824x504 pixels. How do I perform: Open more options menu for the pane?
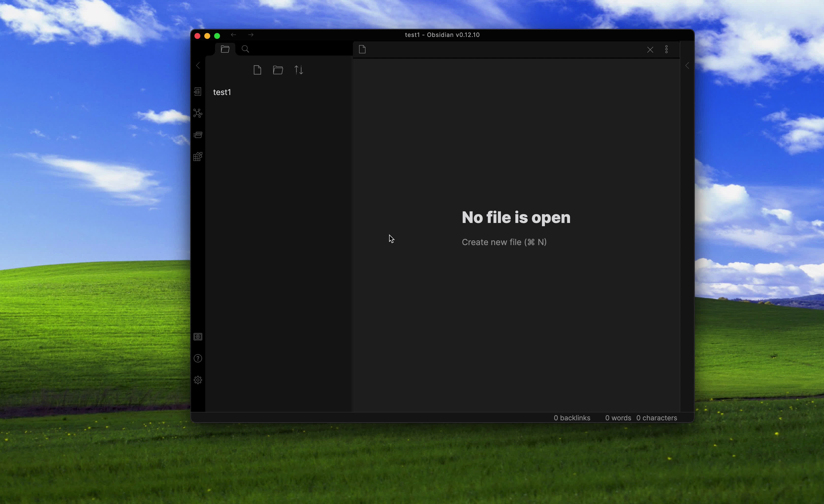click(666, 49)
